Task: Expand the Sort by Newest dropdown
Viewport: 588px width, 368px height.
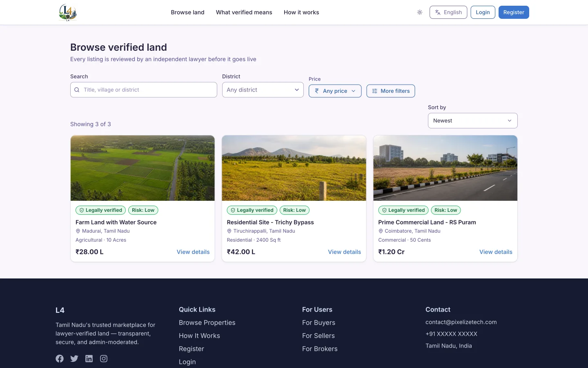Action: click(x=473, y=121)
